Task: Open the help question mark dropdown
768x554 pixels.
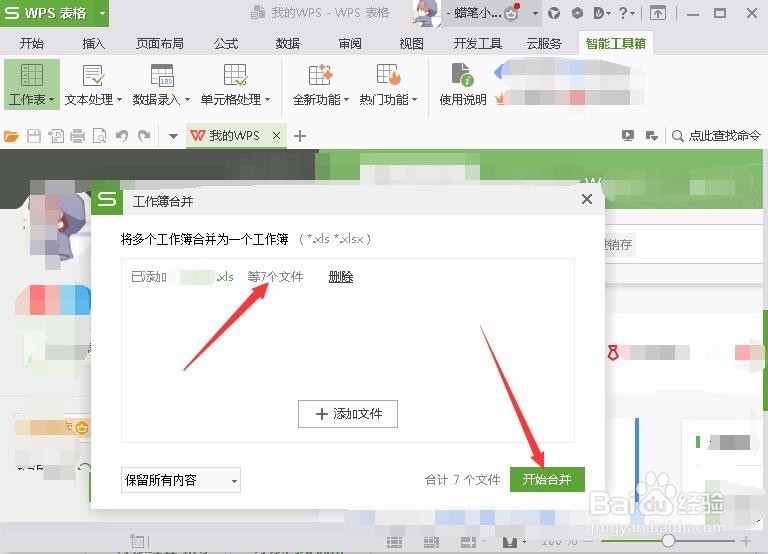Action: click(627, 13)
